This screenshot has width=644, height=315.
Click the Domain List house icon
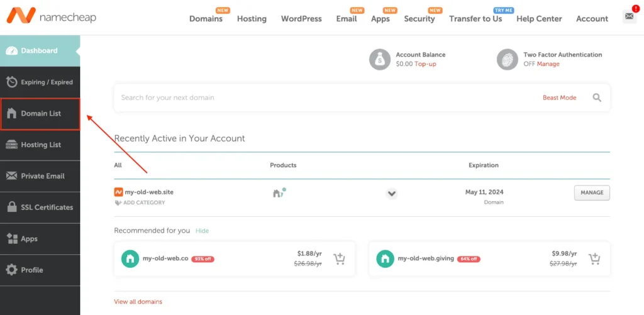coord(12,113)
